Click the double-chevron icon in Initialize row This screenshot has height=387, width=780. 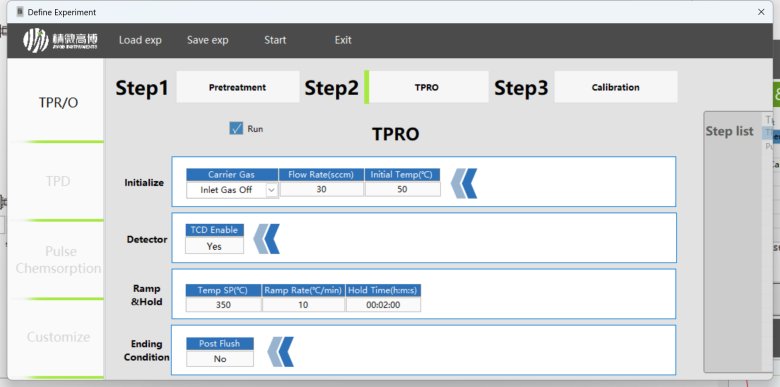click(464, 183)
